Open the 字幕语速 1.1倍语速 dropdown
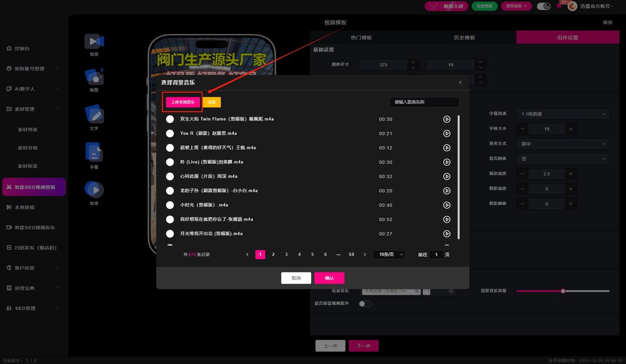 [563, 114]
